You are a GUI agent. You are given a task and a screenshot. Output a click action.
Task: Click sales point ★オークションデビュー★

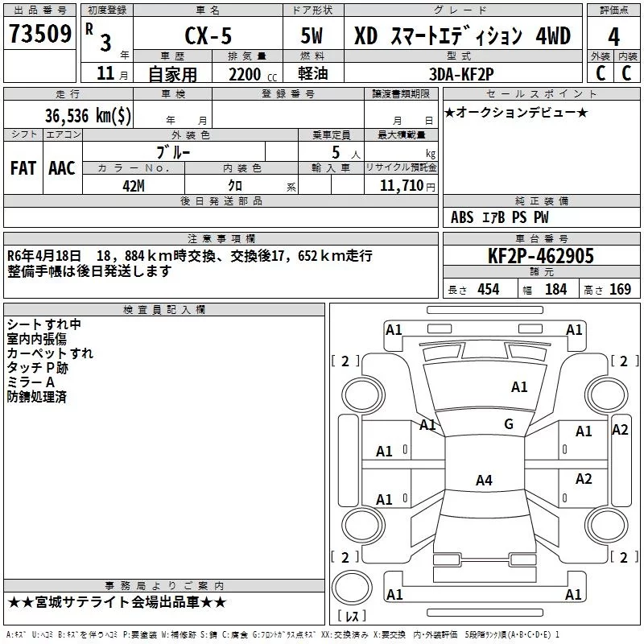[x=516, y=112]
